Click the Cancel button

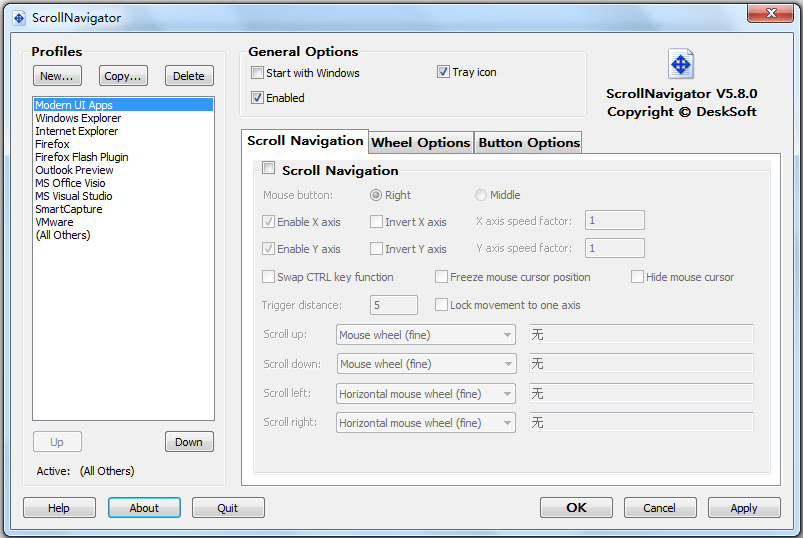tap(660, 508)
